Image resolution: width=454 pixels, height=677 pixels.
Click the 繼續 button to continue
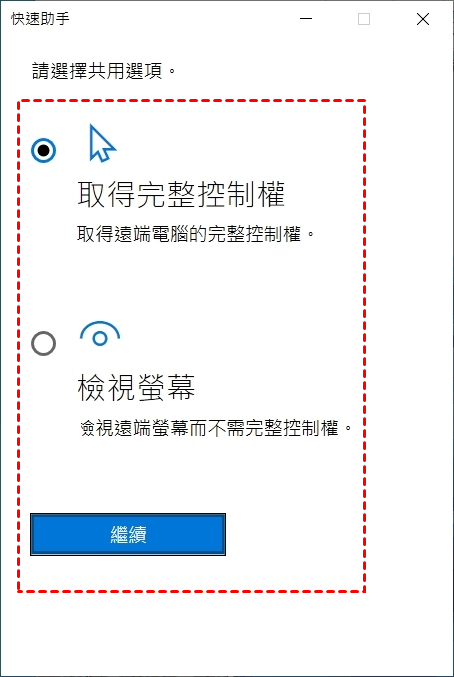(x=128, y=535)
